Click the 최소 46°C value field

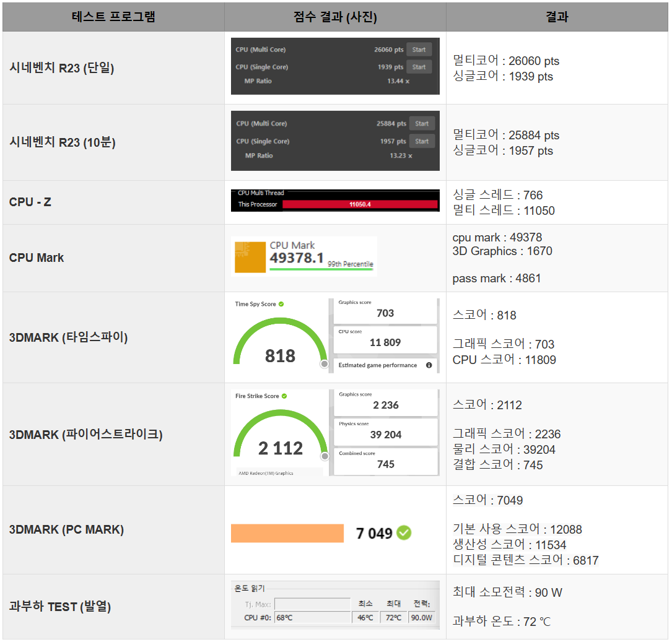(365, 618)
